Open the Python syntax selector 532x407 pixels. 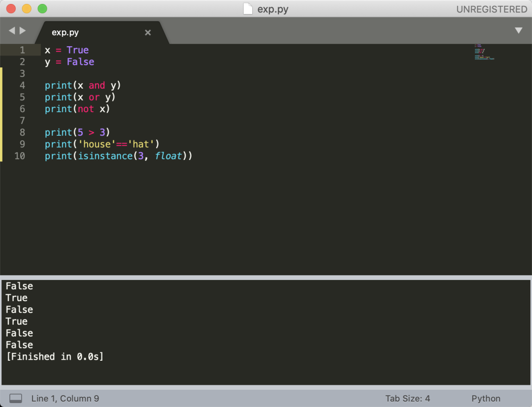(486, 398)
